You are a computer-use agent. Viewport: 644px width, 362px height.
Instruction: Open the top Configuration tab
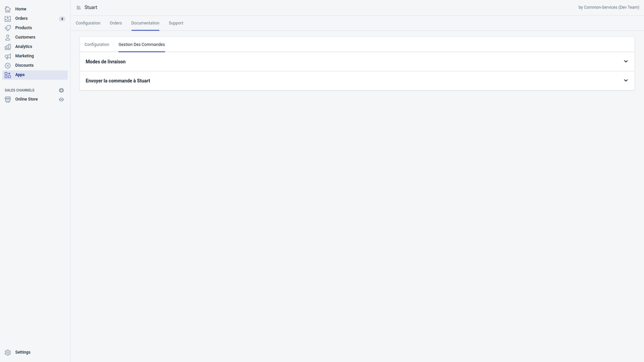[88, 23]
